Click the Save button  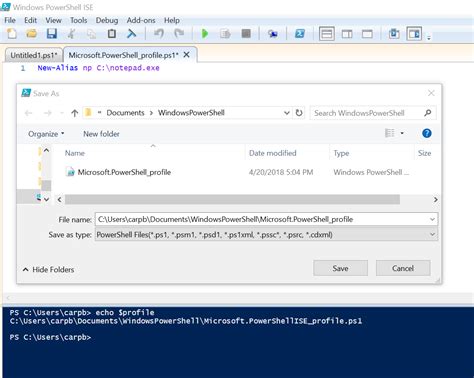point(340,268)
